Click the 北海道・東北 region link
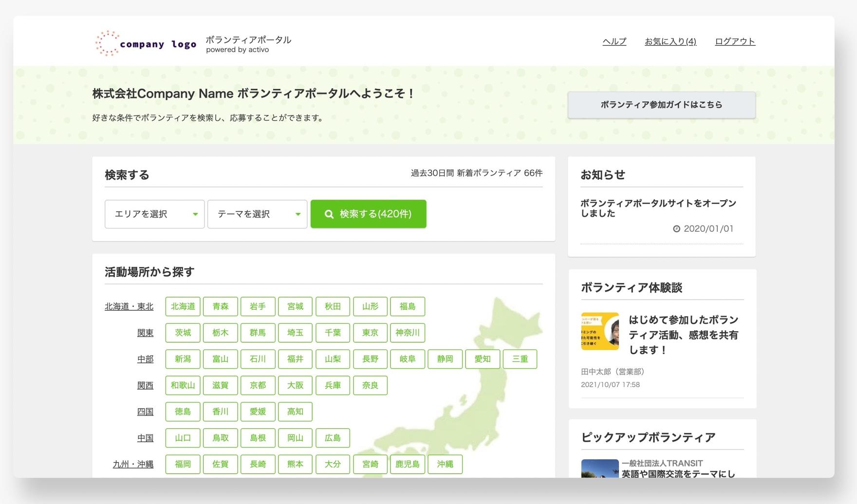The height and width of the screenshot is (504, 857). [129, 306]
